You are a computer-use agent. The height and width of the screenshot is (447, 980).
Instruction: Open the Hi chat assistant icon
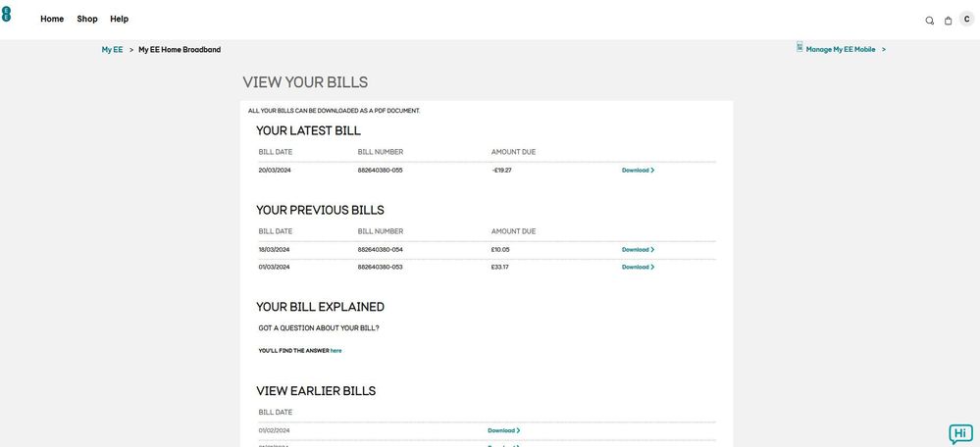(x=960, y=434)
